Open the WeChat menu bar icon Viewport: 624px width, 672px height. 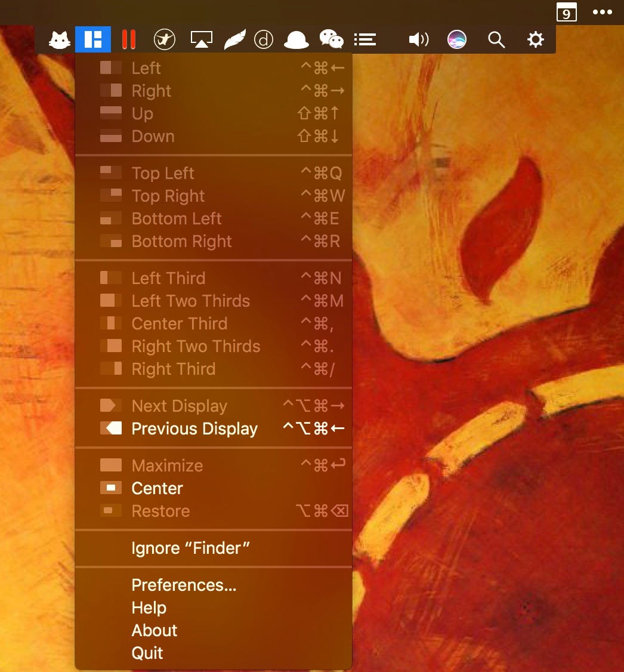coord(332,39)
